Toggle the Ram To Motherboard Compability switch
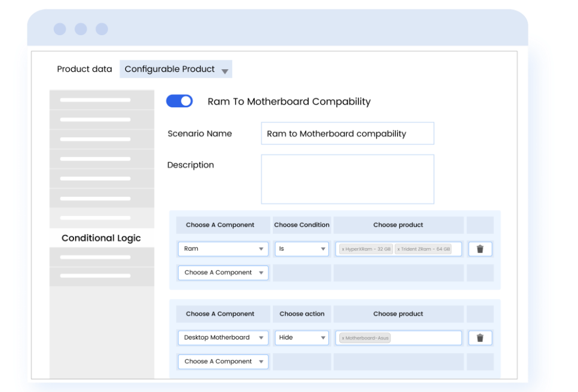Screen dimensions: 578x392 179,101
